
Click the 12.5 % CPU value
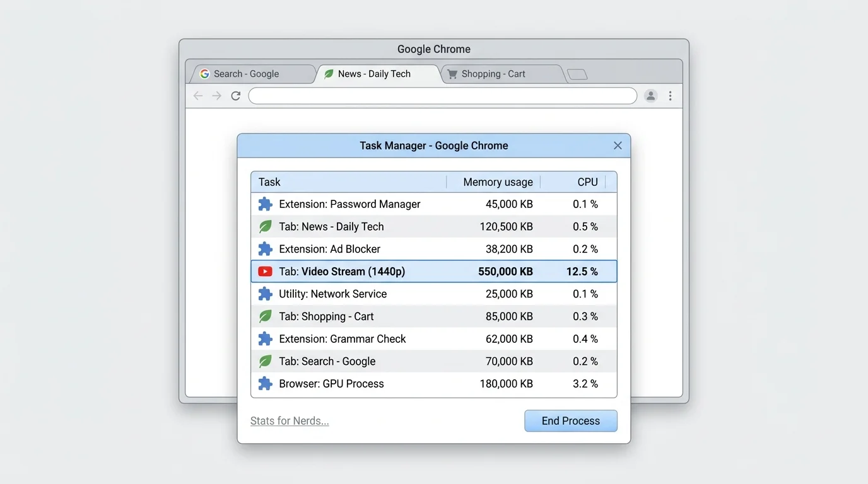(x=582, y=272)
